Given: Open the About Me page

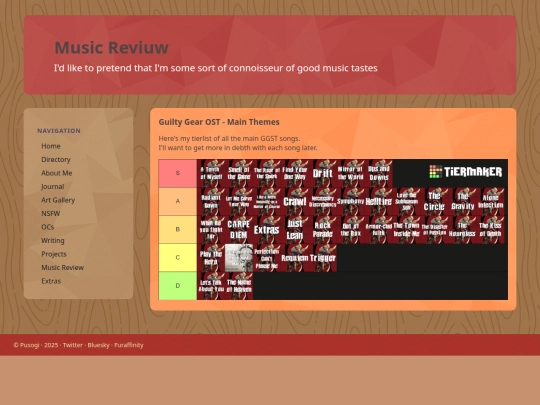Looking at the screenshot, I should [x=56, y=173].
